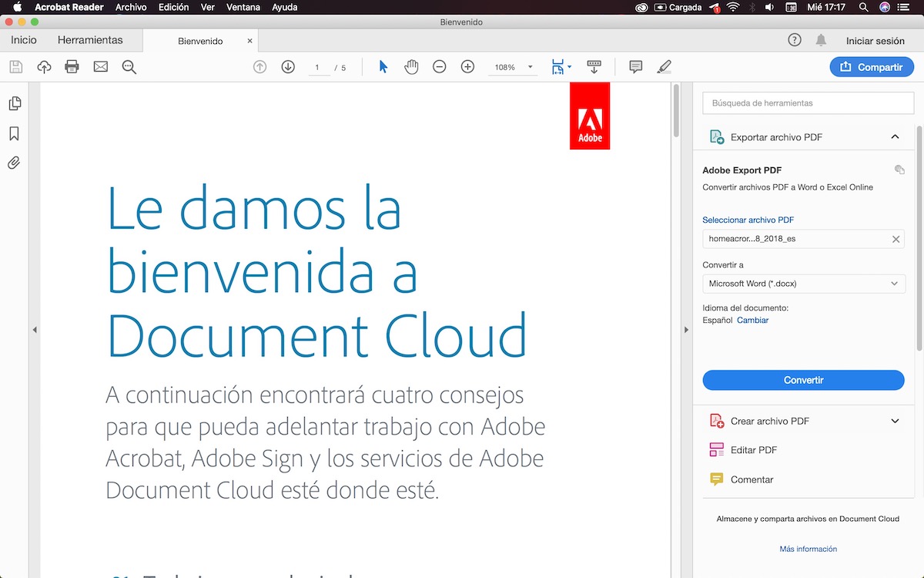Open the Herramientas tab
This screenshot has height=578, width=924.
point(90,40)
